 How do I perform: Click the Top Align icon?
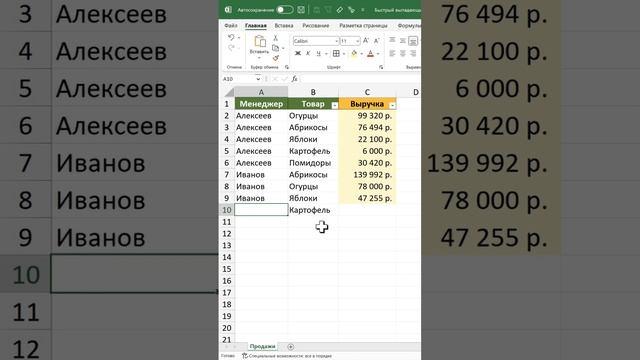point(392,40)
